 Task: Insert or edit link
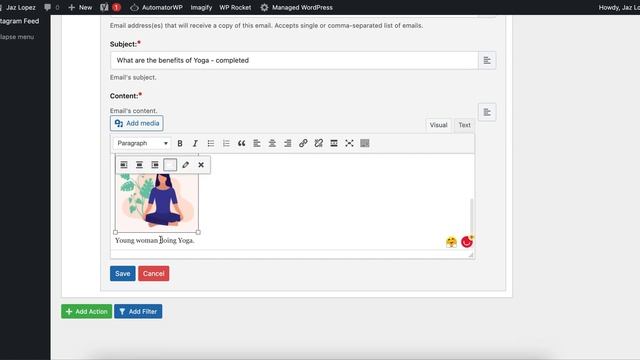(303, 143)
